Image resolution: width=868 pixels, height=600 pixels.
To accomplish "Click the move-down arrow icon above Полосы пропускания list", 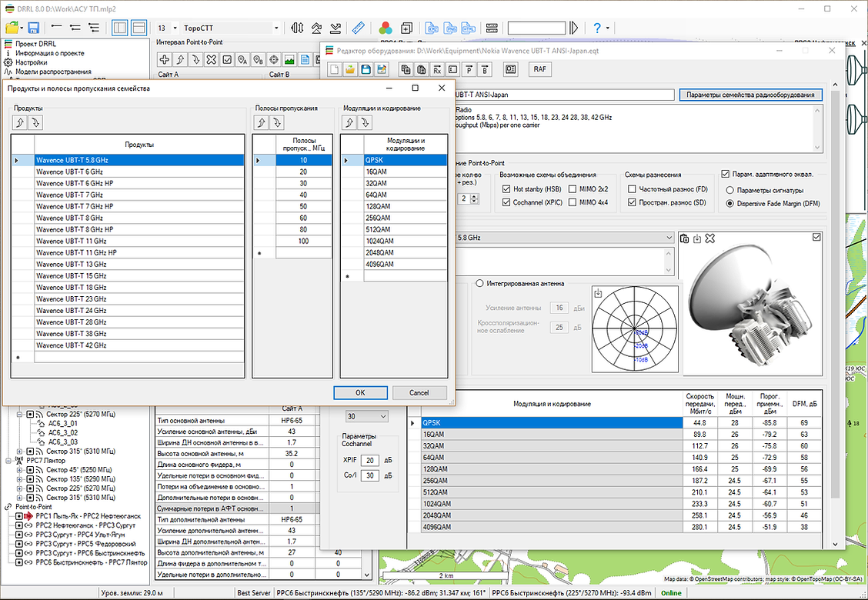I will click(x=277, y=122).
